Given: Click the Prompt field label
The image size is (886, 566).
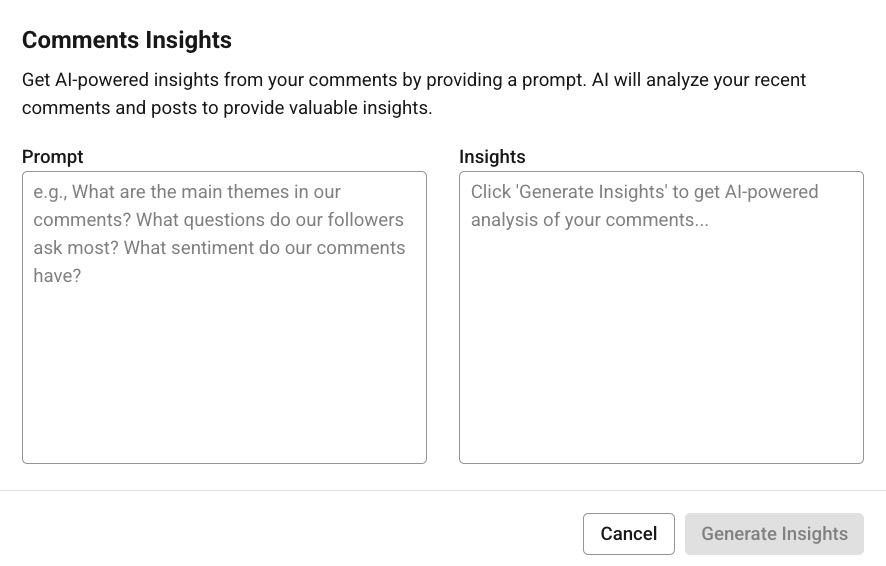Looking at the screenshot, I should pyautogui.click(x=52, y=157).
